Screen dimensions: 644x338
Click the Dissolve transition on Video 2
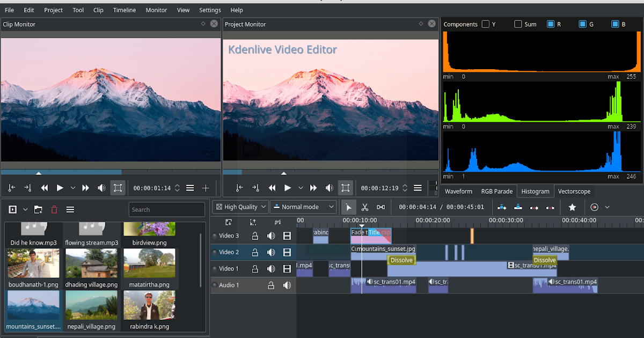pyautogui.click(x=401, y=260)
